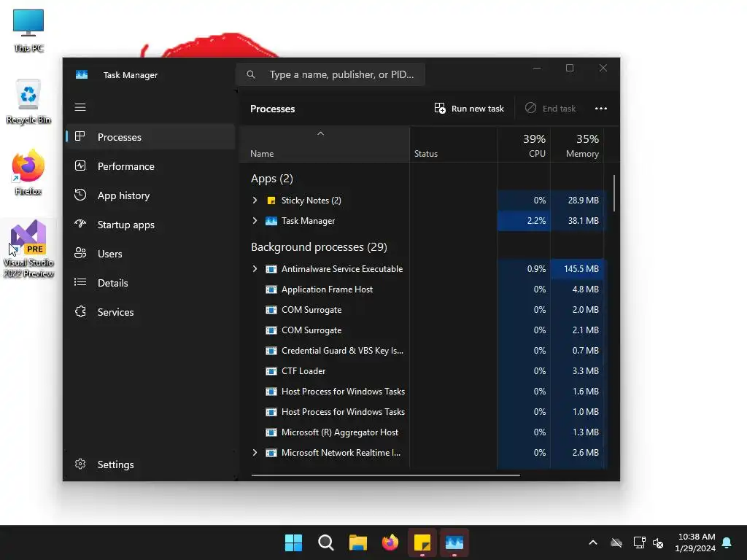Viewport: 747px width, 560px height.
Task: Click the search magnifier icon in Task Manager
Action: 251,74
